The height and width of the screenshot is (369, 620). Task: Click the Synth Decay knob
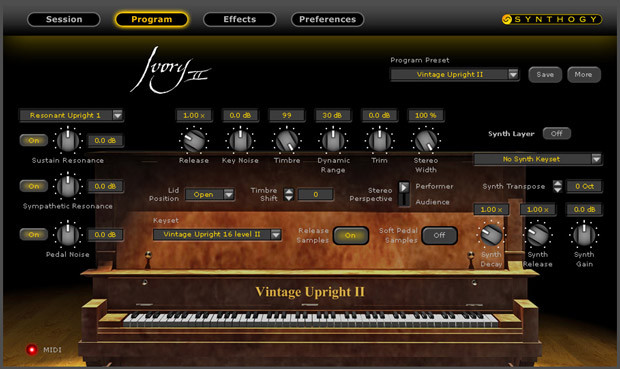pos(491,235)
